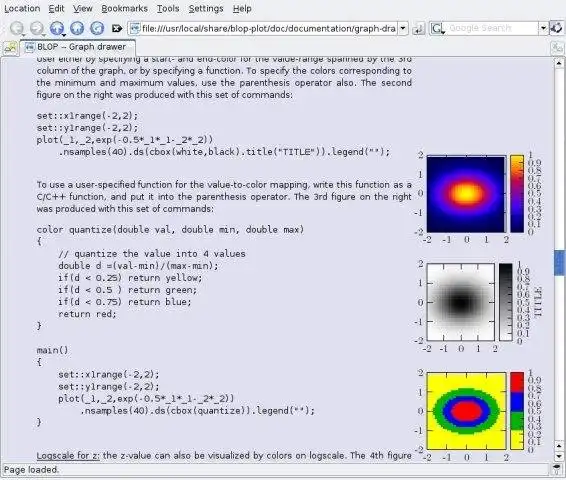
Task: Click the line 'if(d < 0.5 ) return green;'
Action: click(x=127, y=290)
